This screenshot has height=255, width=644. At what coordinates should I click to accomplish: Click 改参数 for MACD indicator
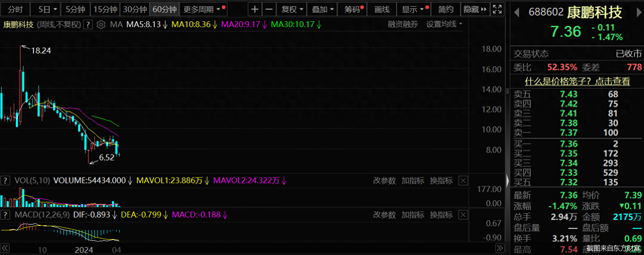point(384,215)
